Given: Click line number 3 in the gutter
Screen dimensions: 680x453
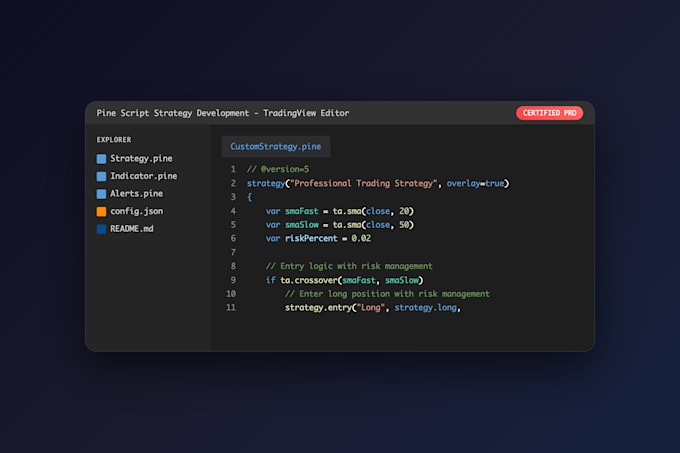Looking at the screenshot, I should click(x=233, y=197).
